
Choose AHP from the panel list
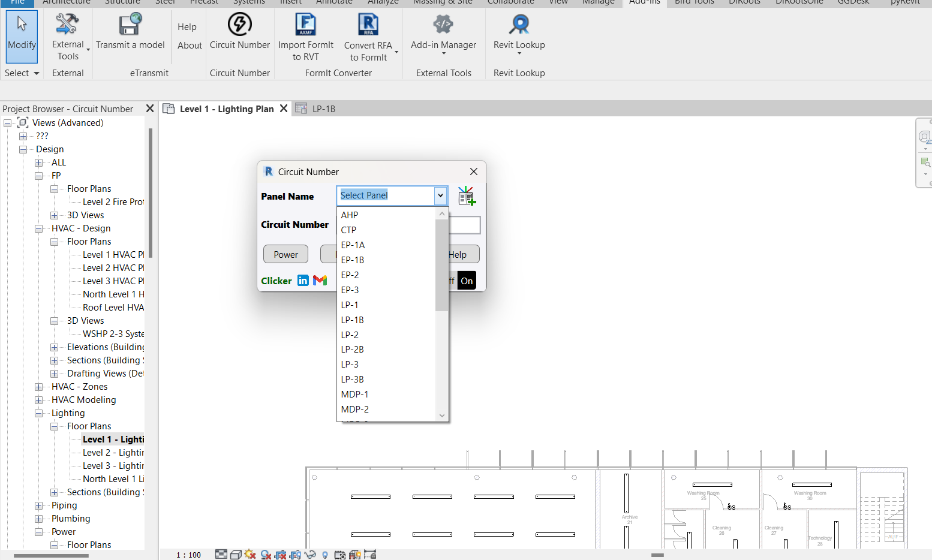pyautogui.click(x=386, y=215)
